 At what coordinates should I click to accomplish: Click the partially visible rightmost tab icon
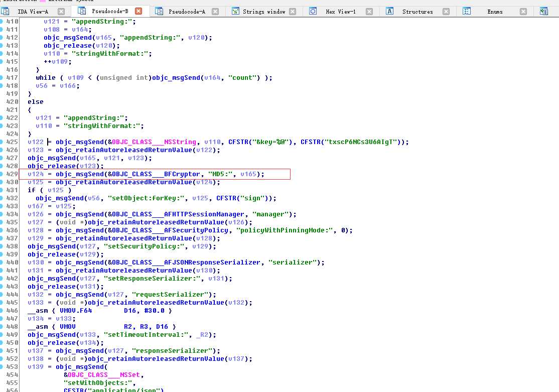[544, 11]
